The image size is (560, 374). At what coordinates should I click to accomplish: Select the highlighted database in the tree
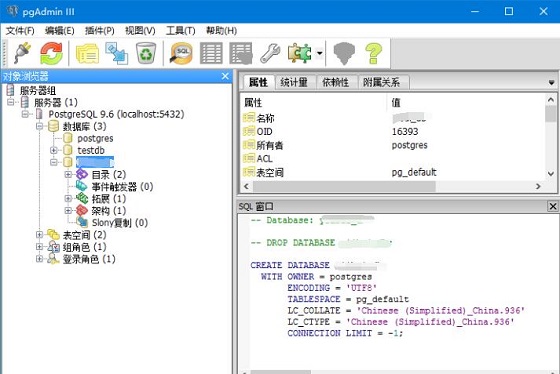95,162
